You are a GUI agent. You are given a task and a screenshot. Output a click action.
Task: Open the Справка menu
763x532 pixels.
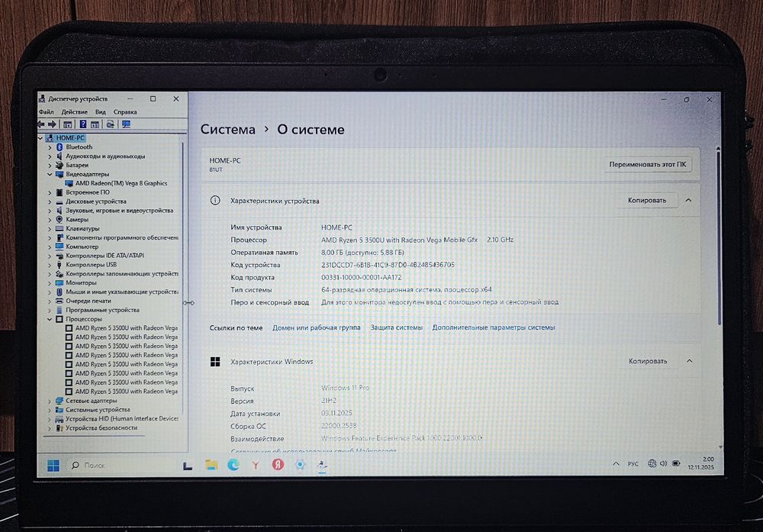click(125, 112)
